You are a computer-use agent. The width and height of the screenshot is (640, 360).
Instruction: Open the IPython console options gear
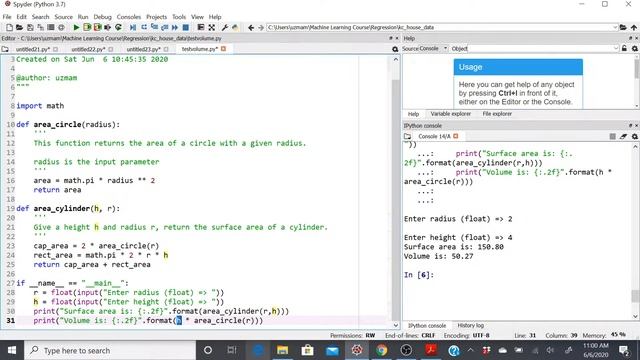click(635, 136)
